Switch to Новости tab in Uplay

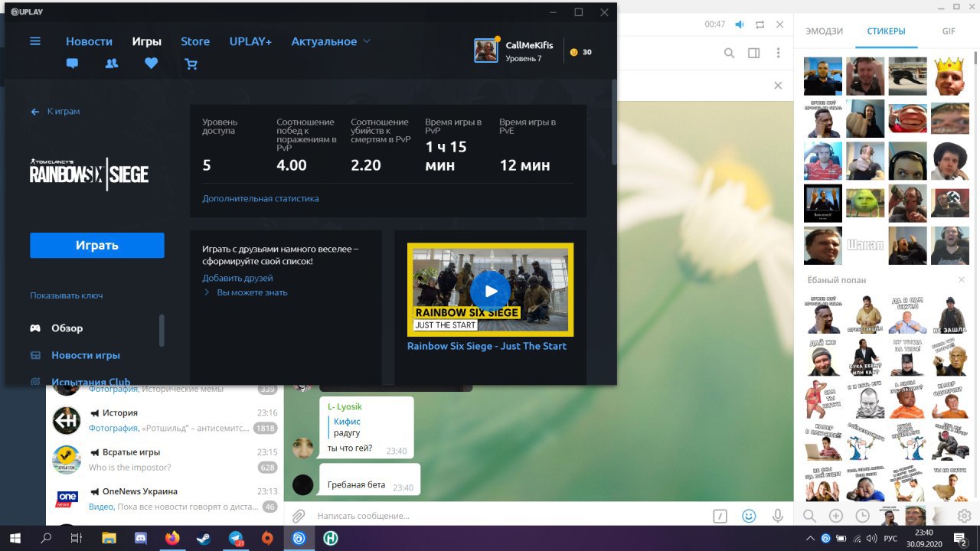pos(89,41)
